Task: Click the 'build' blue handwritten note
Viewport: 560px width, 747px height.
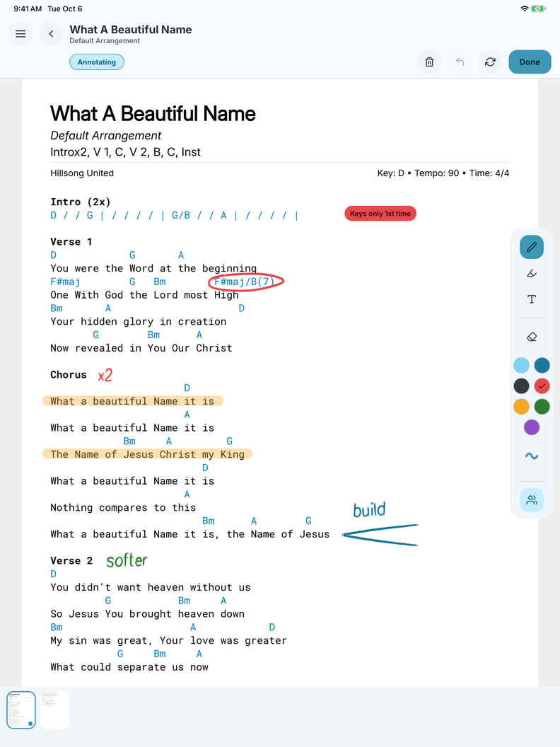Action: [370, 510]
